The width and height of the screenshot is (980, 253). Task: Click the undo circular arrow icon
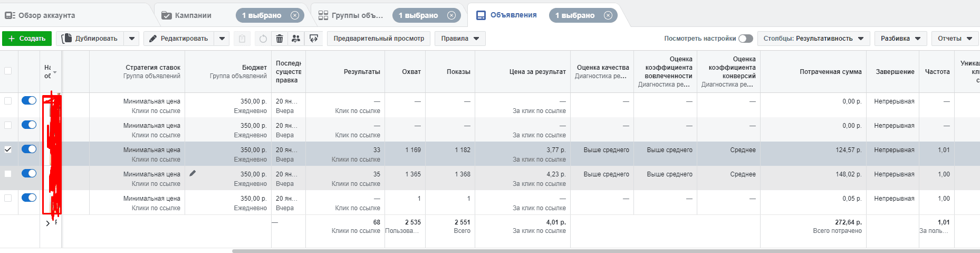(263, 39)
